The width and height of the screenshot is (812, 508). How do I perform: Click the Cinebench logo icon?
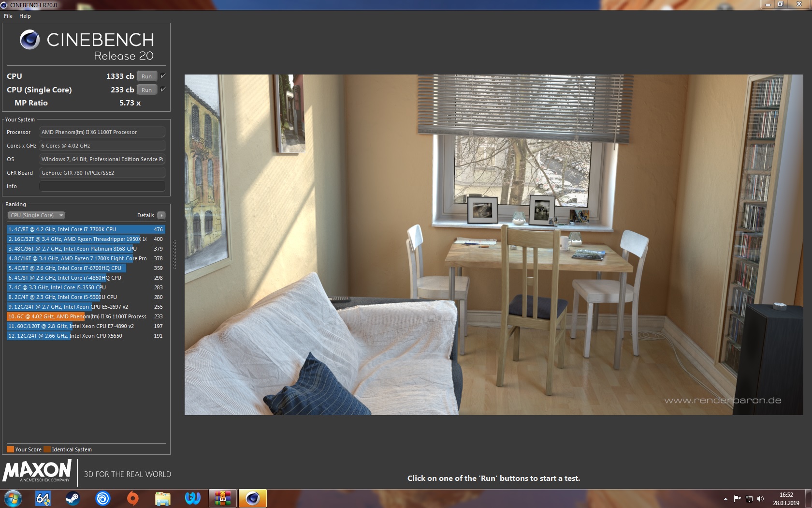[29, 40]
